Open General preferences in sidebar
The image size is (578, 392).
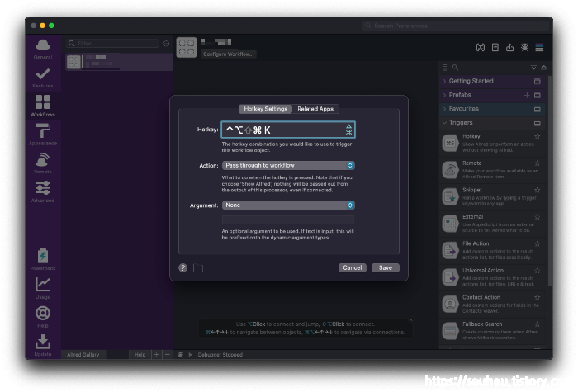[43, 50]
